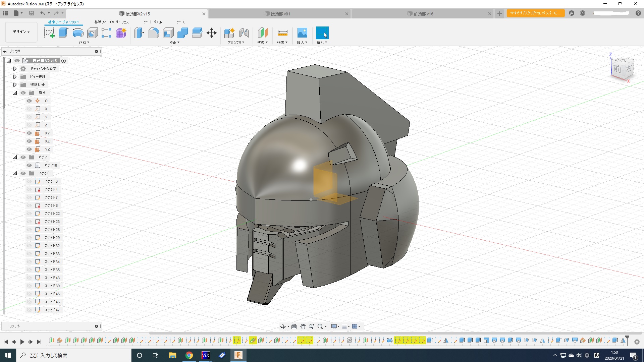644x362 pixels.
Task: Click the orange subscription button
Action: pyautogui.click(x=535, y=13)
